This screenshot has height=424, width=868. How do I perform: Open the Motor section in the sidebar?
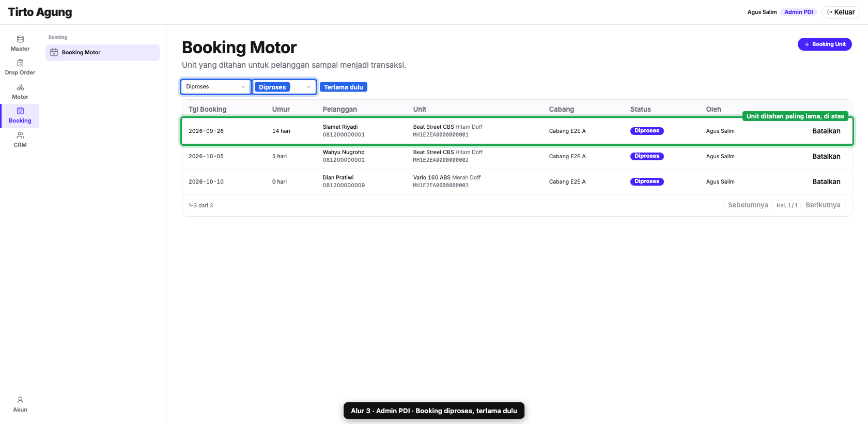[20, 92]
